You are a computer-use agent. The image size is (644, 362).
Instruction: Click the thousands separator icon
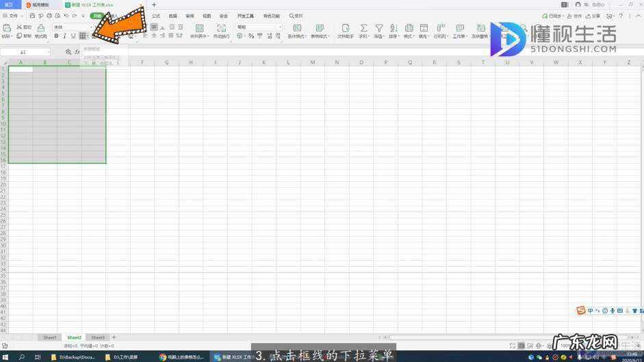(260, 36)
